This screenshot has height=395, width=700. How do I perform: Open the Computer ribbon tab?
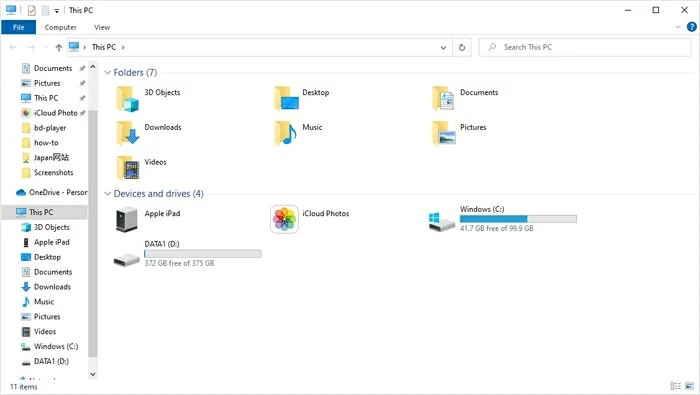(x=61, y=27)
